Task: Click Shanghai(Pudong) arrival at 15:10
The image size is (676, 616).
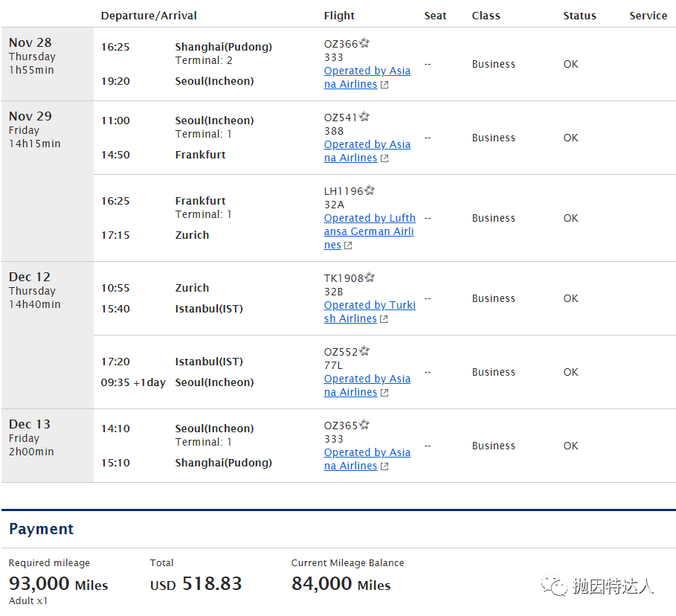Action: pos(223,463)
